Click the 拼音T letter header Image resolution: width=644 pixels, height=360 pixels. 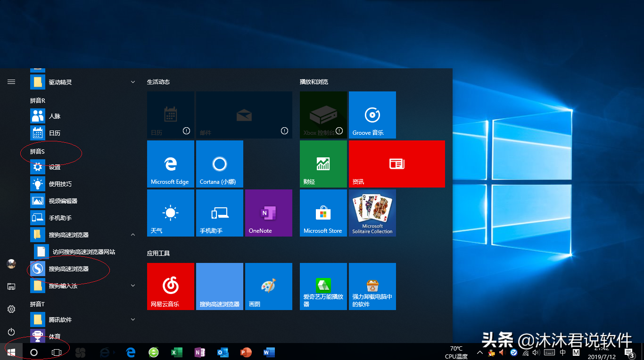[x=37, y=304]
